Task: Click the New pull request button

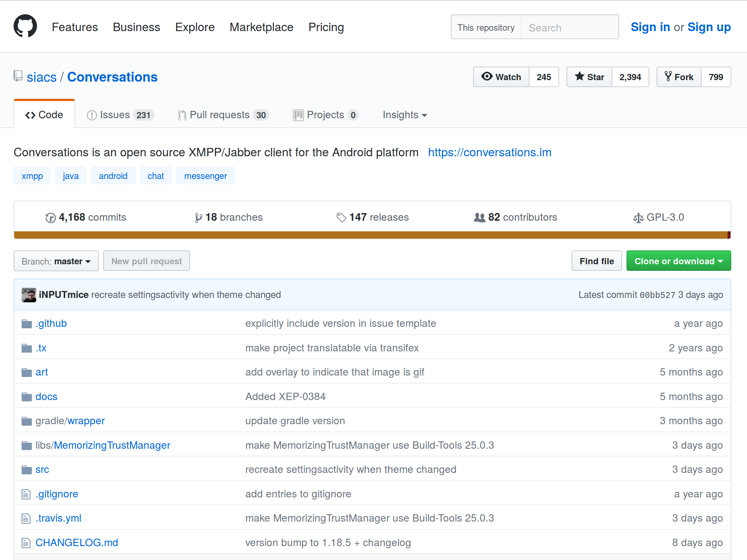Action: [146, 261]
